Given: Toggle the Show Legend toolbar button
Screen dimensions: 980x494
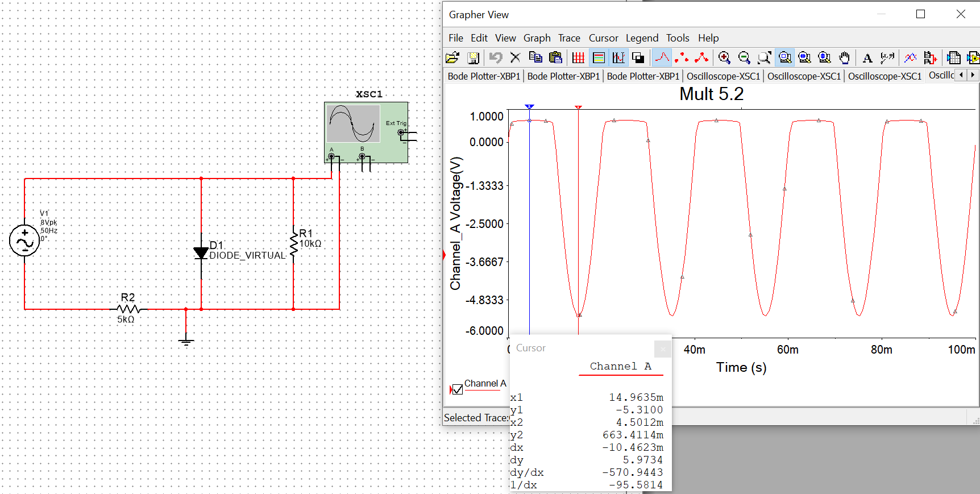Looking at the screenshot, I should coord(599,57).
